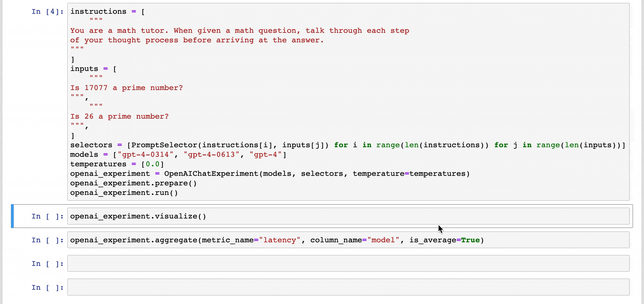
Task: Place cursor on the temperatures = [0.0] line
Action: 117,164
